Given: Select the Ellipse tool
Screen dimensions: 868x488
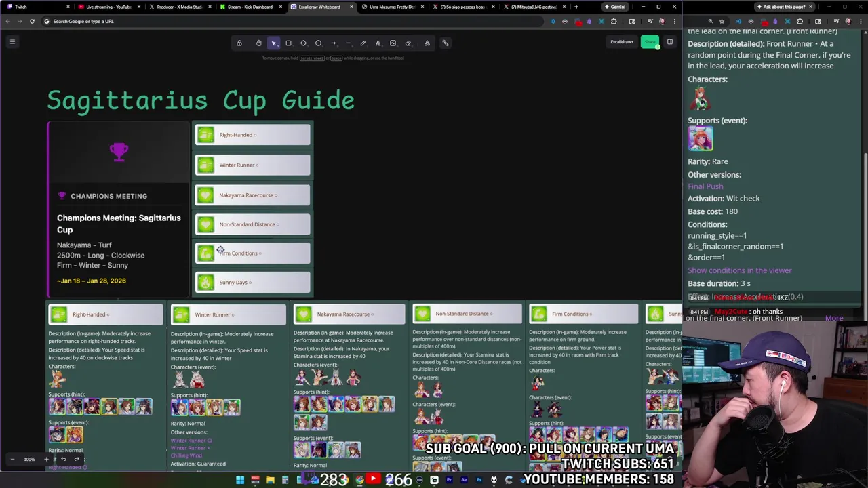Looking at the screenshot, I should coord(318,43).
